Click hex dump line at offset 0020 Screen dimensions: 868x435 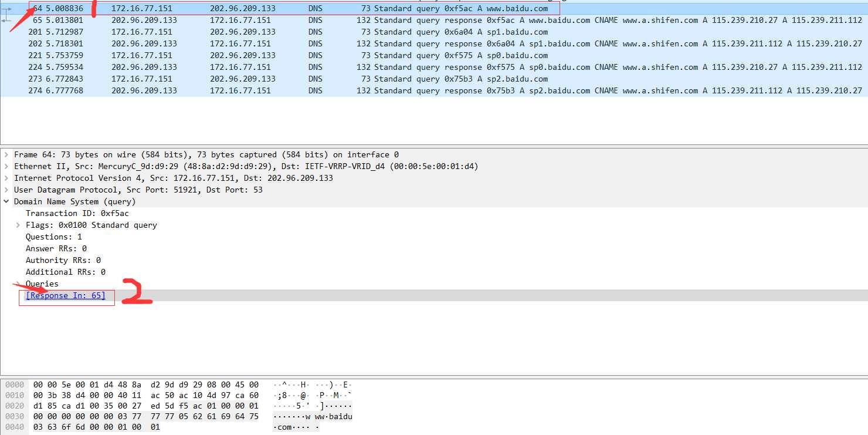[178, 406]
